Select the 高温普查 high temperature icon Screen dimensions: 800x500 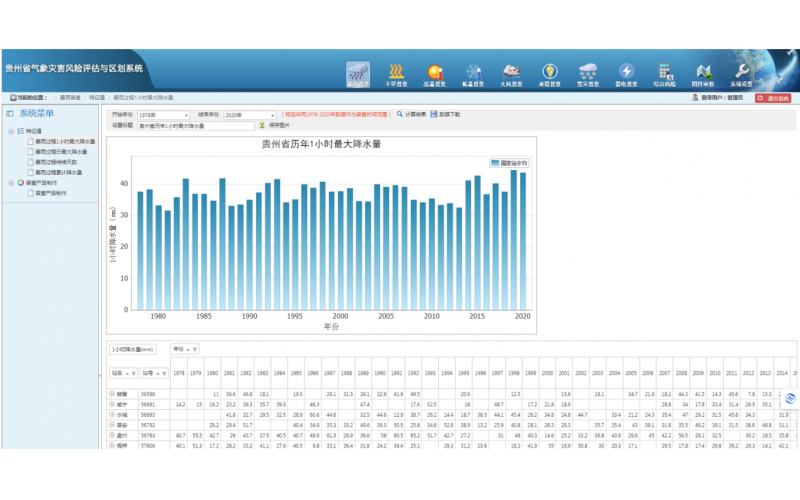pos(434,73)
